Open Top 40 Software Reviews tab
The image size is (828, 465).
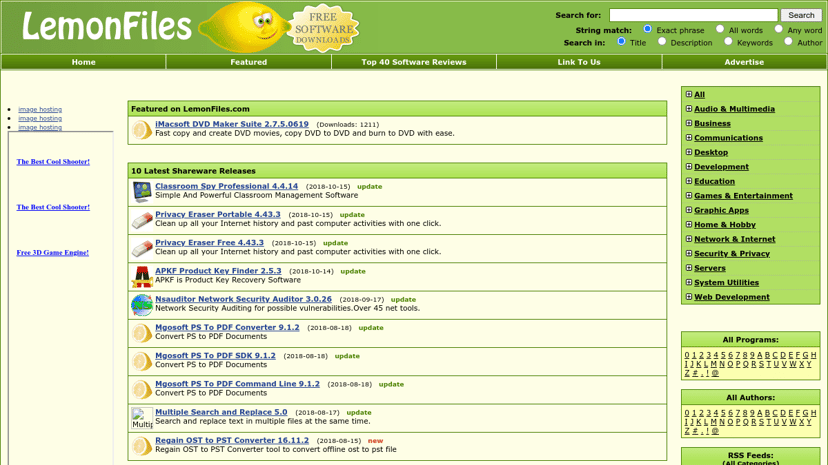click(x=414, y=62)
